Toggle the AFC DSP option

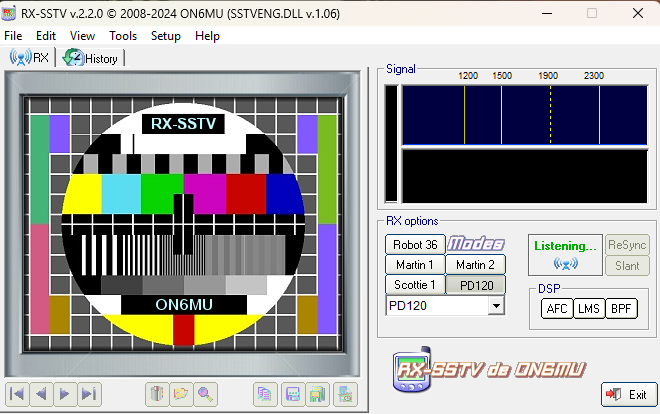pos(557,309)
